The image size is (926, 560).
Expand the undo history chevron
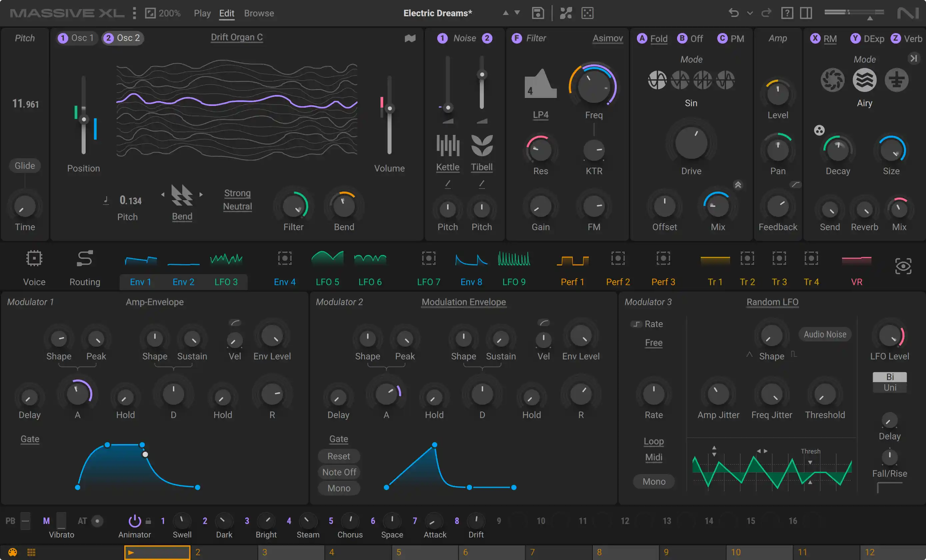750,13
